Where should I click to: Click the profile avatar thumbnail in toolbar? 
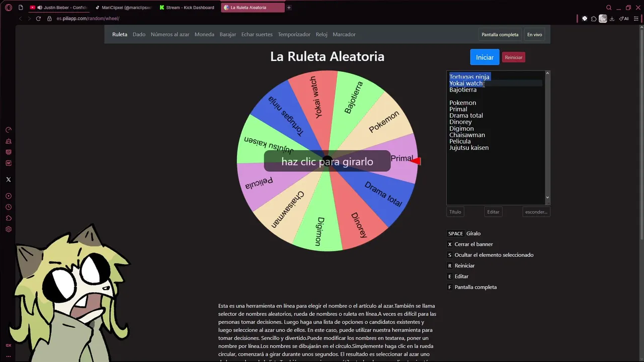(603, 19)
